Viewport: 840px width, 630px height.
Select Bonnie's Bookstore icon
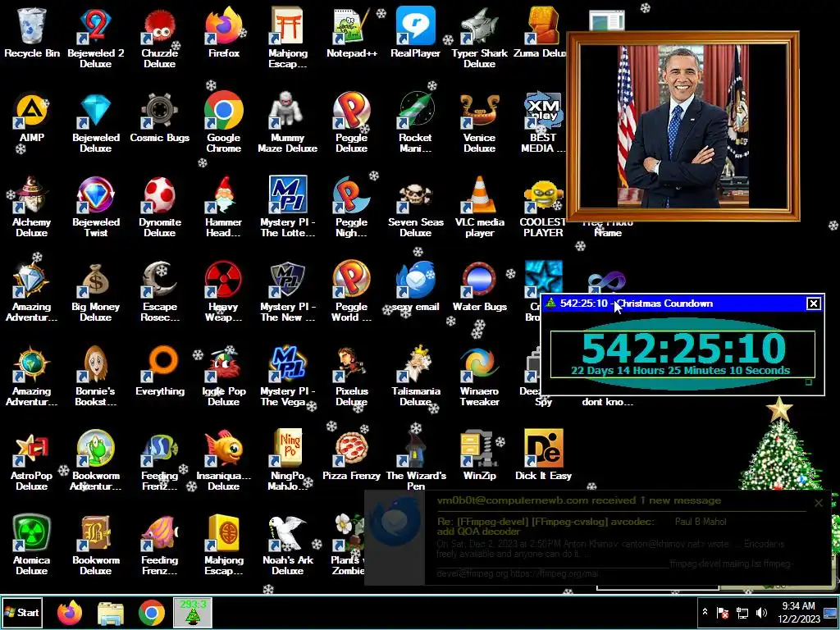(95, 375)
